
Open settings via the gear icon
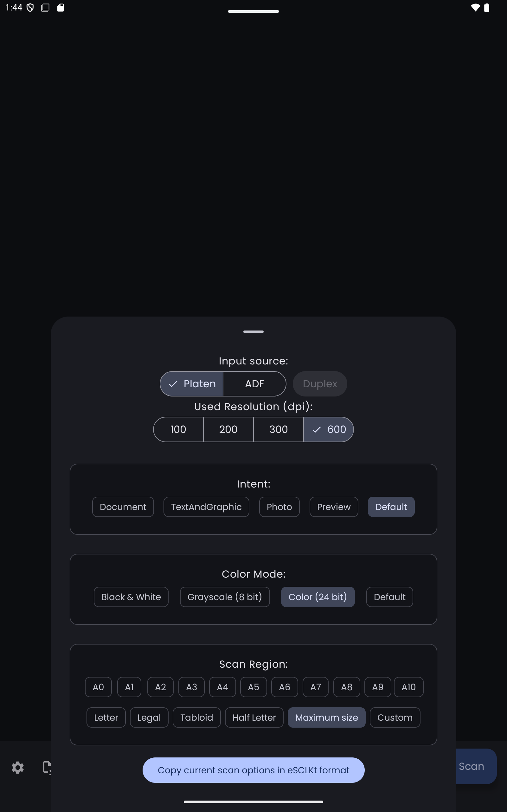coord(17,767)
